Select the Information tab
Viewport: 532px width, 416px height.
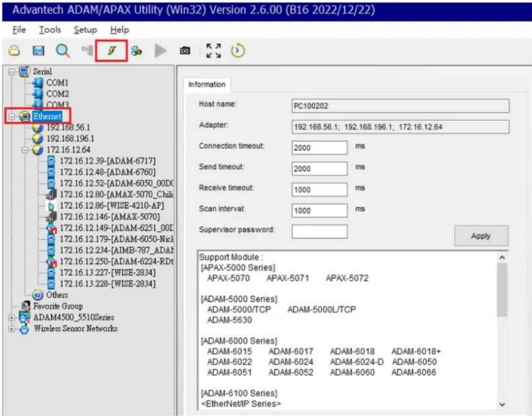pos(206,84)
